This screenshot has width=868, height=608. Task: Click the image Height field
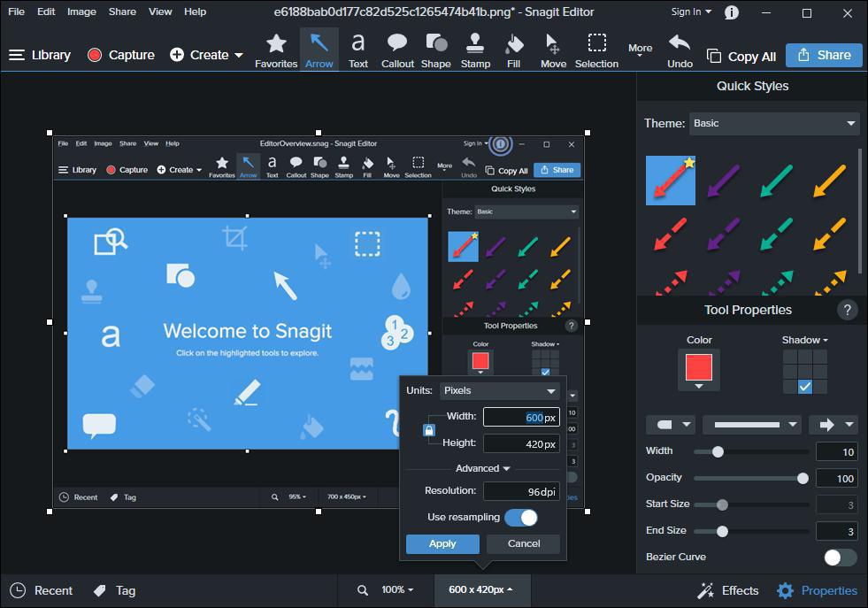[x=521, y=444]
